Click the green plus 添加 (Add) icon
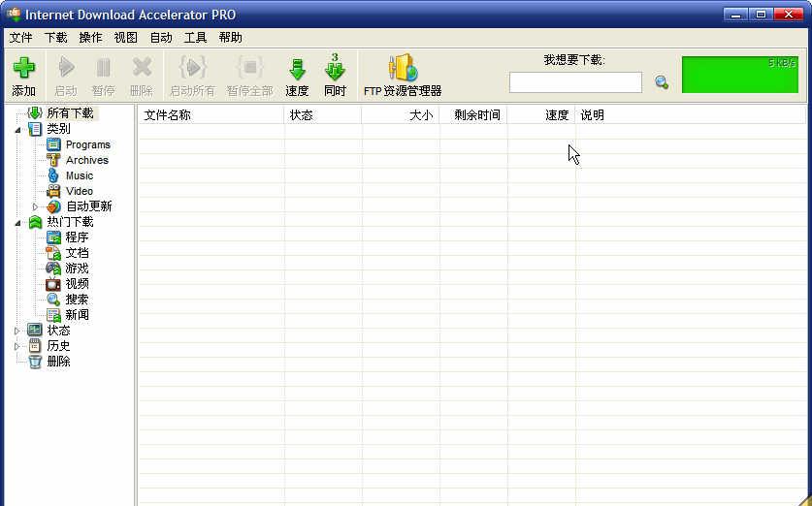This screenshot has height=506, width=812. click(x=24, y=68)
